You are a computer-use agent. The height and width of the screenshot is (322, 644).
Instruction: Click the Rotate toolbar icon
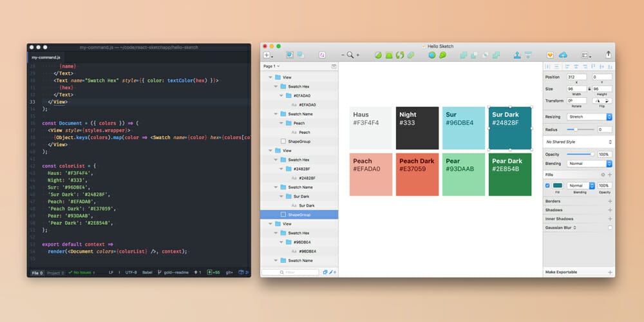point(400,55)
